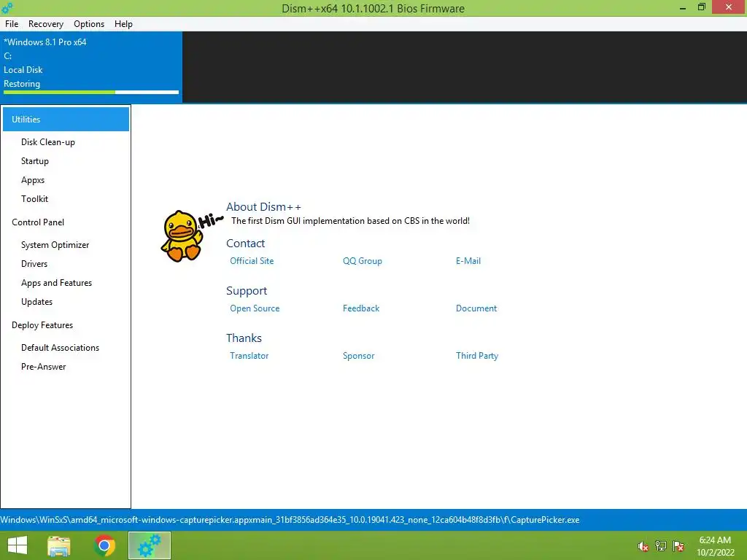This screenshot has height=560, width=747.
Task: Open the Recovery menu
Action: tap(46, 24)
